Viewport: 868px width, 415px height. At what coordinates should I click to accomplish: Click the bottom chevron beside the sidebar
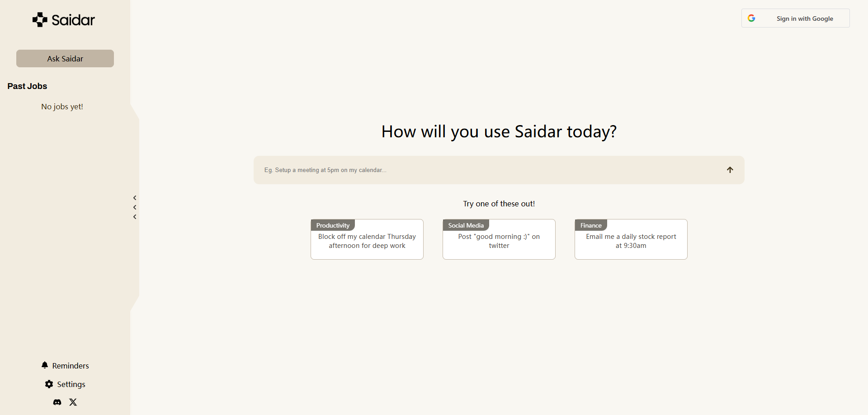tap(134, 217)
